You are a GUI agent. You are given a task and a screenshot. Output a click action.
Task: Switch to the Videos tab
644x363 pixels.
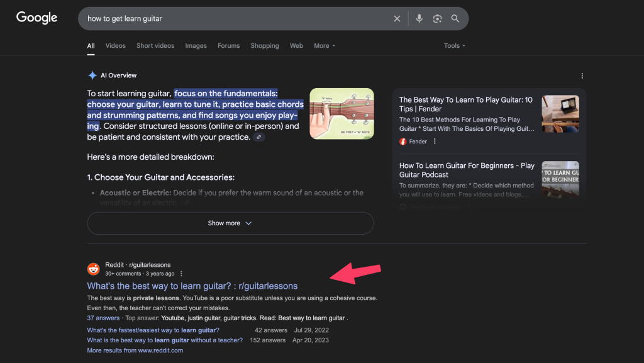pos(115,46)
